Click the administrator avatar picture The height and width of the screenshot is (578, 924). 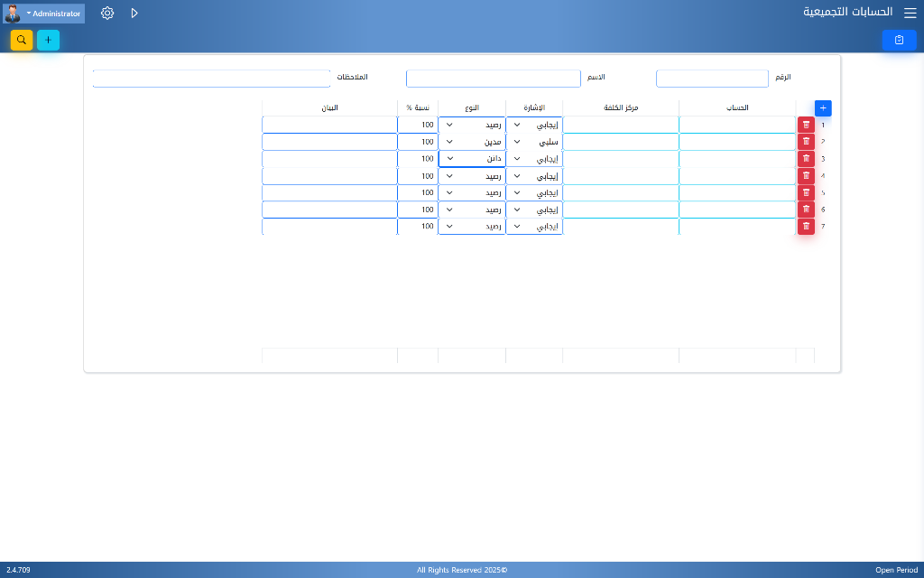coord(13,14)
